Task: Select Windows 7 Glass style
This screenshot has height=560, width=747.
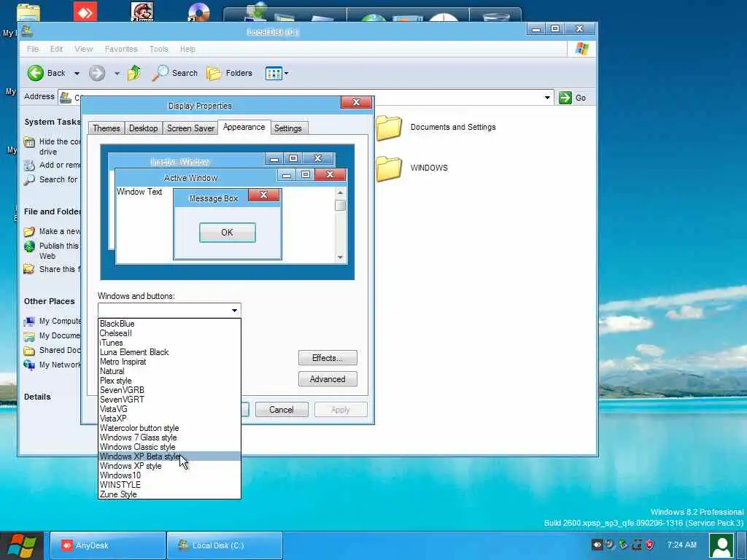Action: [169, 437]
